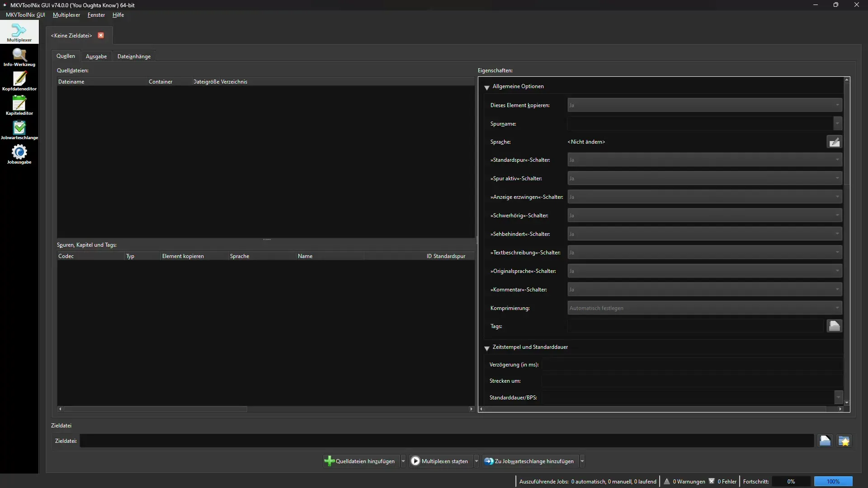This screenshot has height=488, width=868.
Task: Open recent destination folders star icon
Action: point(844,441)
